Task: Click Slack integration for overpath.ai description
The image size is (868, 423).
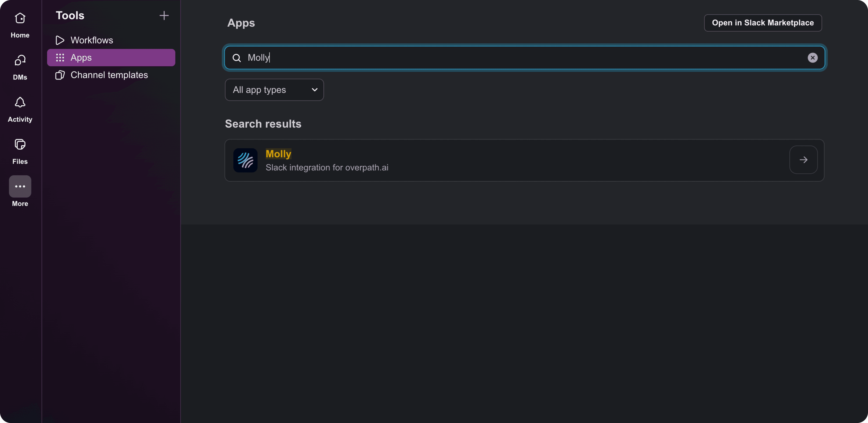Action: [327, 167]
